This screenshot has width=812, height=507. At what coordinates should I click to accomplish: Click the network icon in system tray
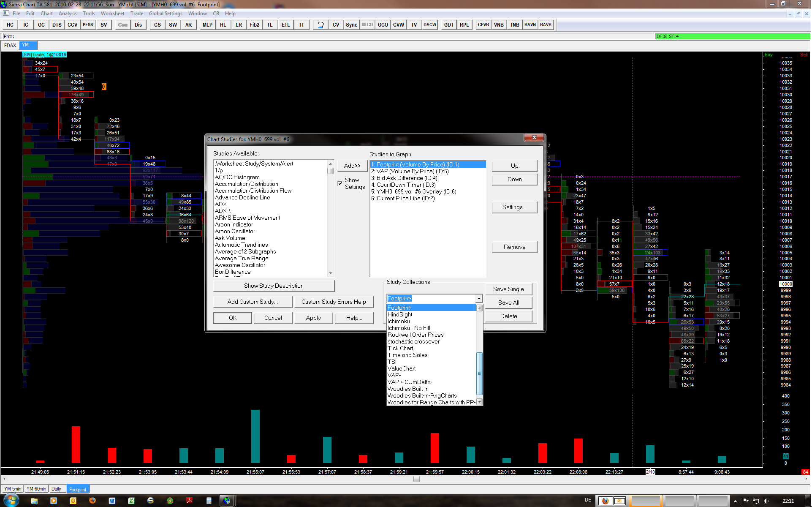click(x=756, y=501)
